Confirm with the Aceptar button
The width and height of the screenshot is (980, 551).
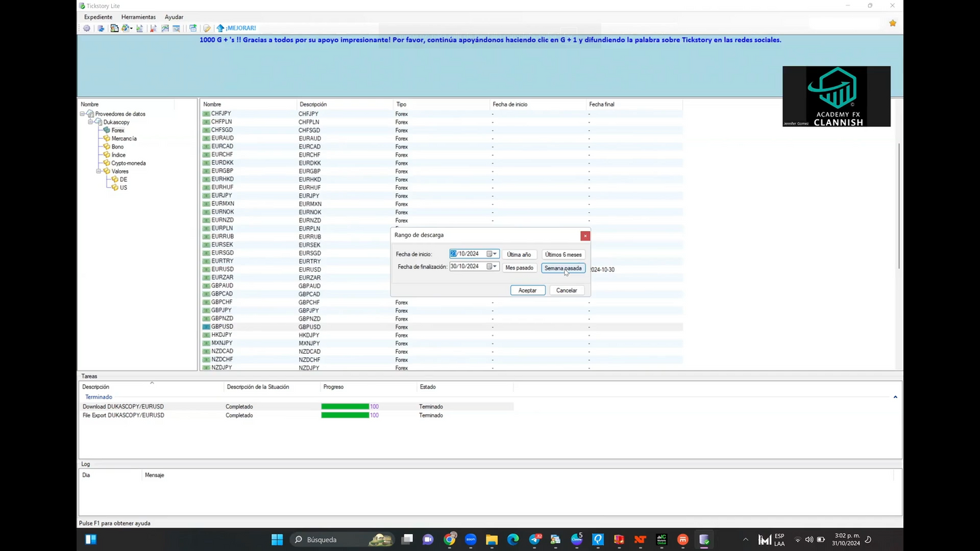pyautogui.click(x=528, y=290)
